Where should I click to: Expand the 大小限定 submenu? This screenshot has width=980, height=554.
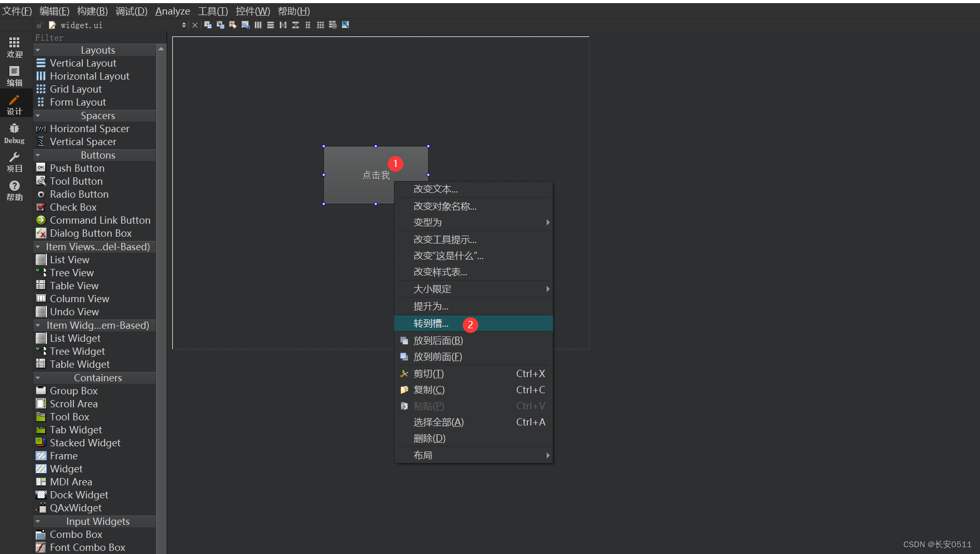[474, 289]
